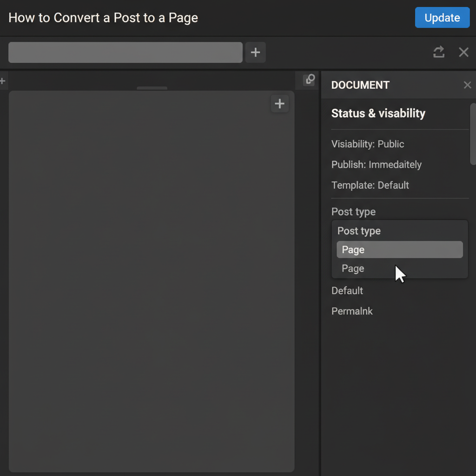Click the share arrow icon in the toolbar
This screenshot has height=476, width=476.
pyautogui.click(x=438, y=52)
